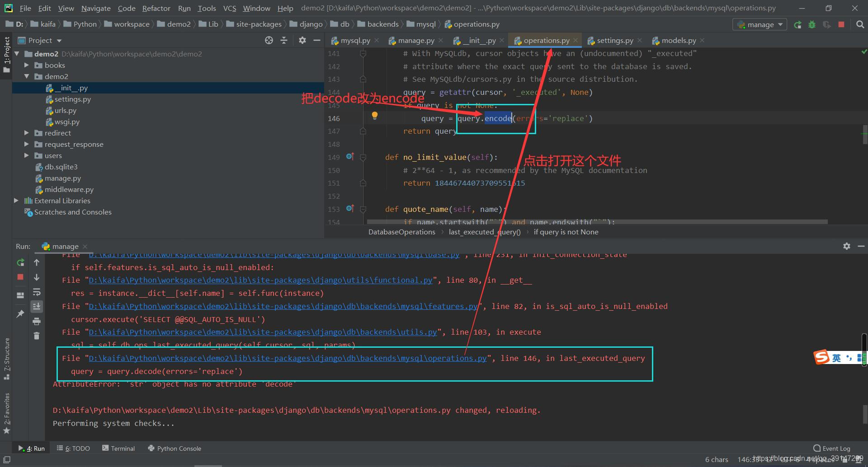The height and width of the screenshot is (467, 868).
Task: Click the pin tab icon in Run panel
Action: [20, 313]
